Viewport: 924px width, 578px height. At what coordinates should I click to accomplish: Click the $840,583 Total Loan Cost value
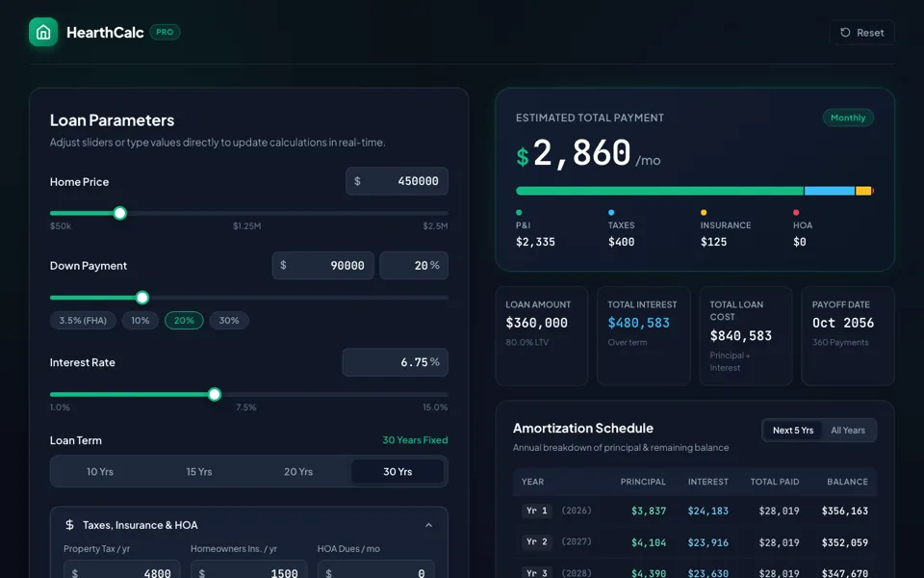[x=741, y=335]
